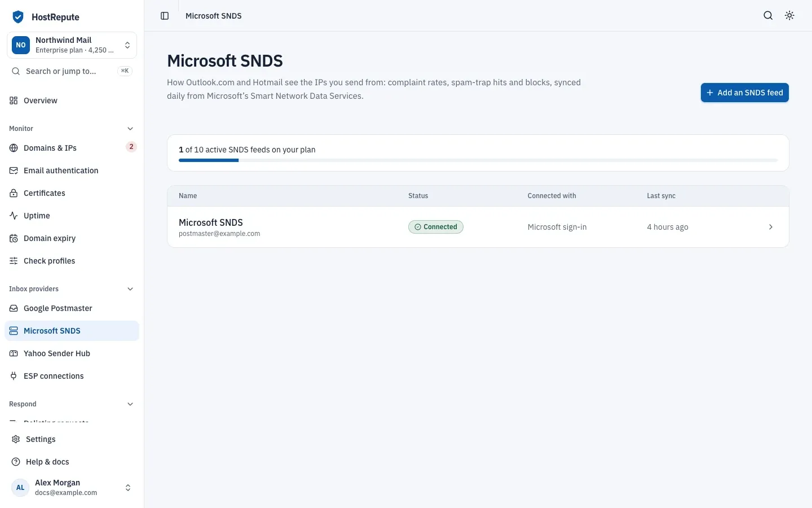Image resolution: width=812 pixels, height=508 pixels.
Task: Click the globe icon beside Domains & IPs
Action: [14, 148]
